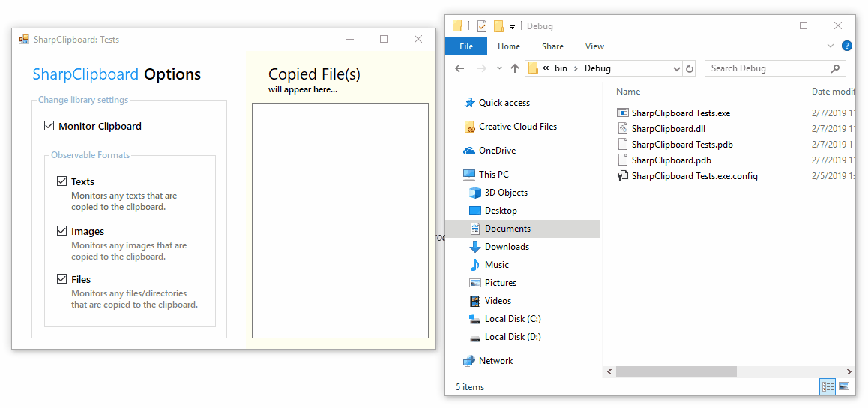868x408 pixels.
Task: Toggle the Texts format checkbox
Action: (62, 181)
